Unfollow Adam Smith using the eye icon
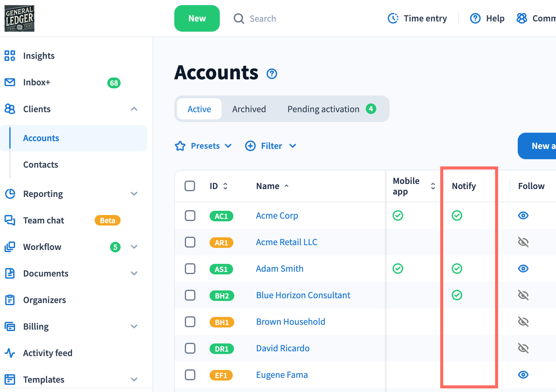The height and width of the screenshot is (392, 556). (x=523, y=269)
